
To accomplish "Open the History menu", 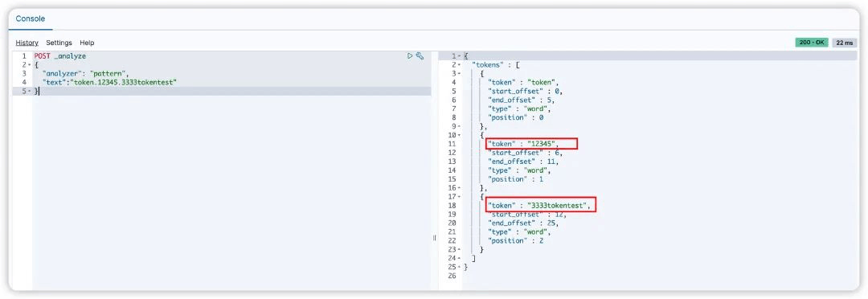I will pyautogui.click(x=27, y=43).
